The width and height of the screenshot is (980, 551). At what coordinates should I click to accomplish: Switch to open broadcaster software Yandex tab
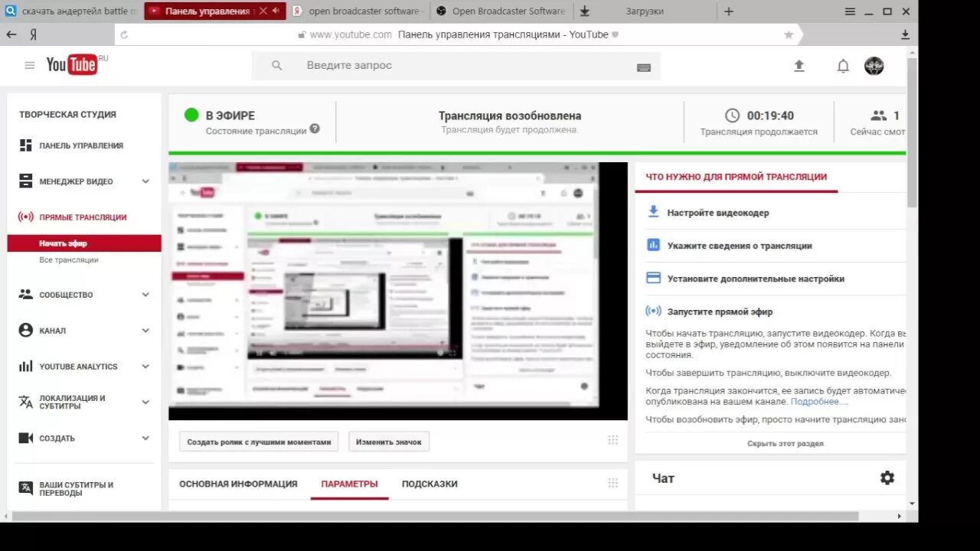click(x=358, y=11)
